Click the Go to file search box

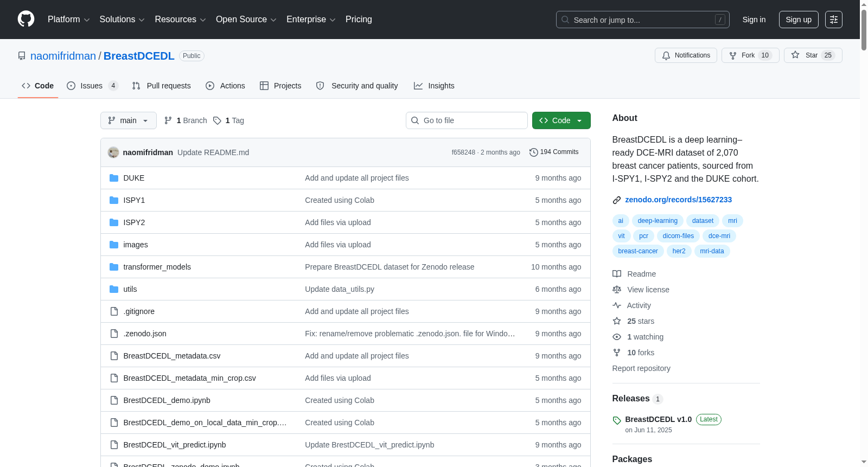467,120
